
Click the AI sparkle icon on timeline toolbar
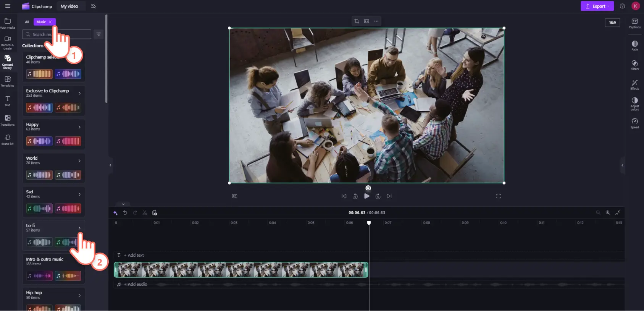click(x=115, y=213)
